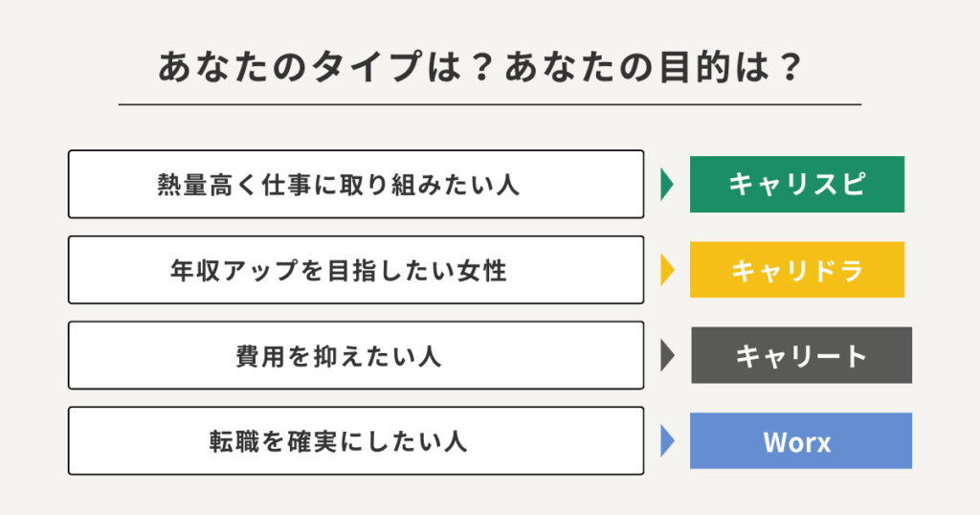Open the blue Worx button
This screenshot has width=980, height=515.
[800, 441]
